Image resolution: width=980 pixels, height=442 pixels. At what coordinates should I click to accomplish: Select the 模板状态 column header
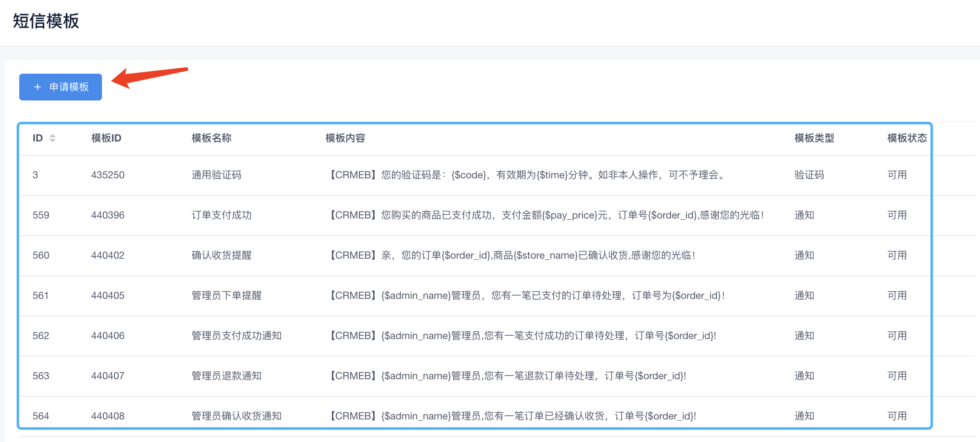[907, 138]
